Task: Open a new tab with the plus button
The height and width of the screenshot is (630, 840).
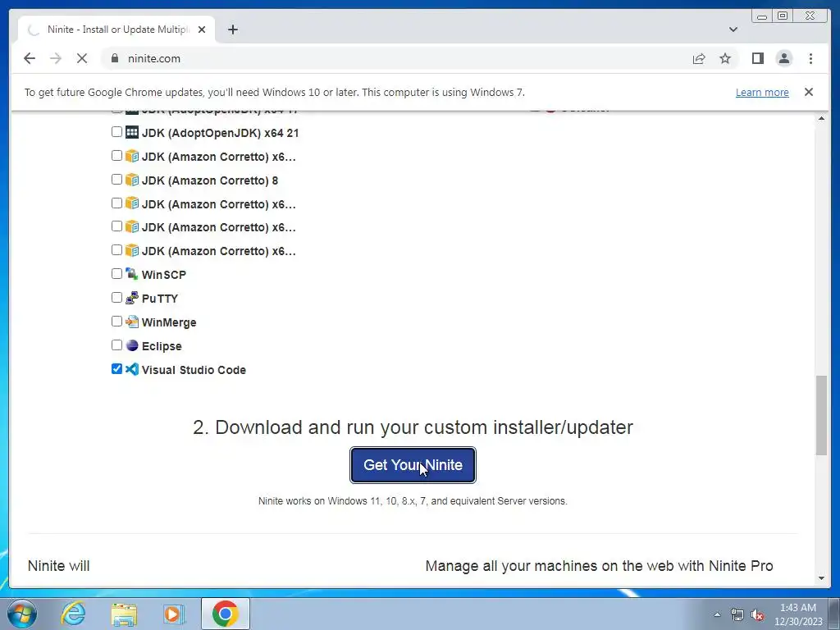Action: click(232, 30)
